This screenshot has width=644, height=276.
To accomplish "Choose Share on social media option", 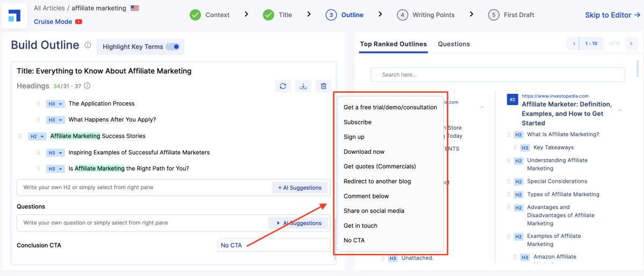I will [x=374, y=211].
